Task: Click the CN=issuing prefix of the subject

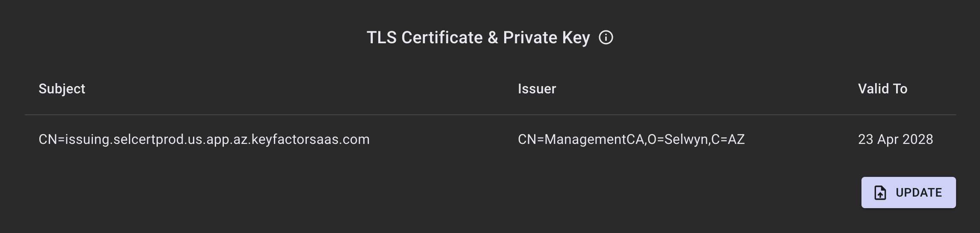Action: (x=74, y=139)
